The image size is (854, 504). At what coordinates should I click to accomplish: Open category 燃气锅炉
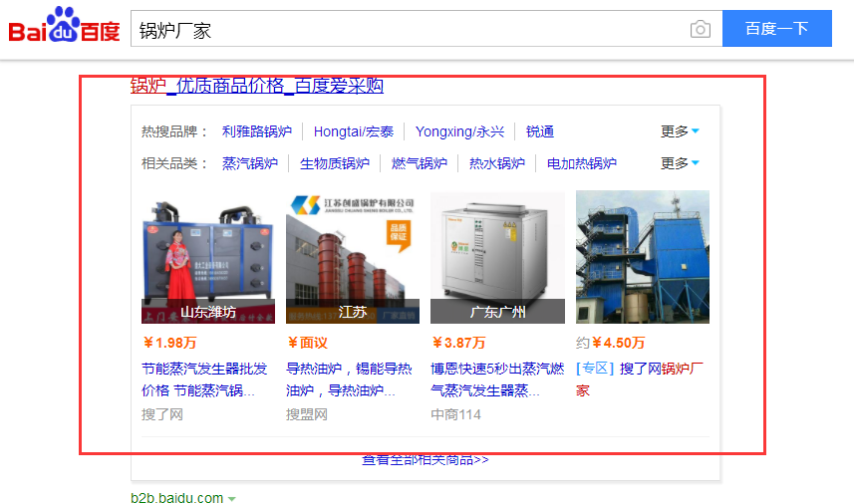tap(419, 163)
